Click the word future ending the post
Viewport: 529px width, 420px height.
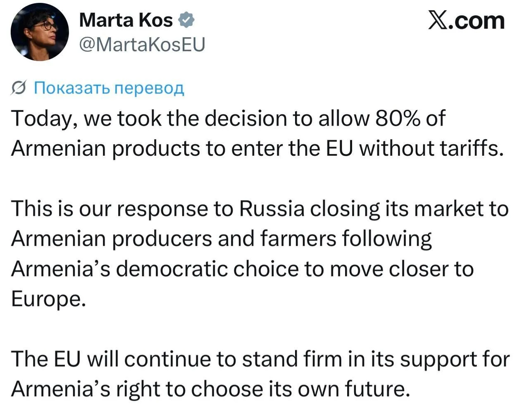coord(378,389)
